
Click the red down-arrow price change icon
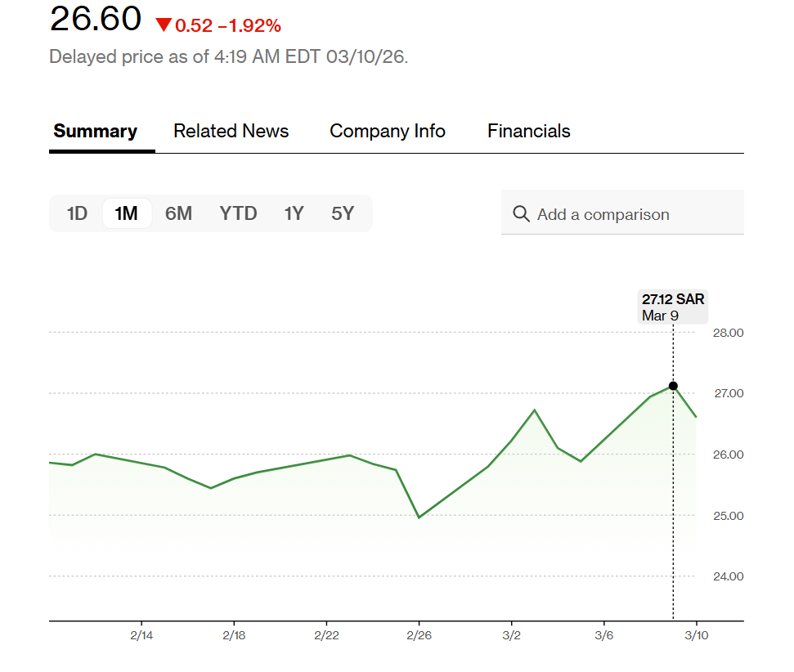[164, 25]
